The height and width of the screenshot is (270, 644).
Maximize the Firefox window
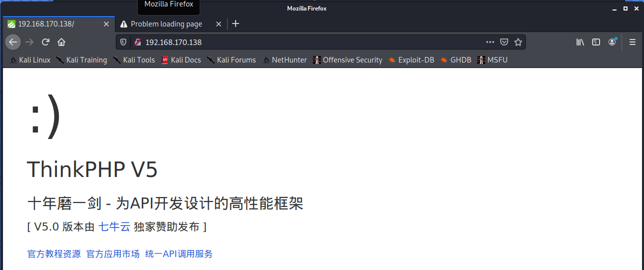[x=626, y=8]
